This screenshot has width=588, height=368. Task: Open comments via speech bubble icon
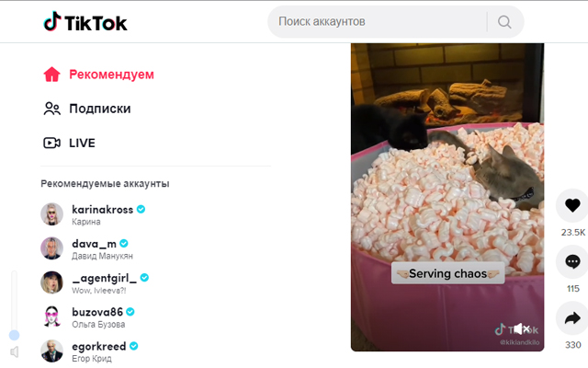(x=572, y=261)
